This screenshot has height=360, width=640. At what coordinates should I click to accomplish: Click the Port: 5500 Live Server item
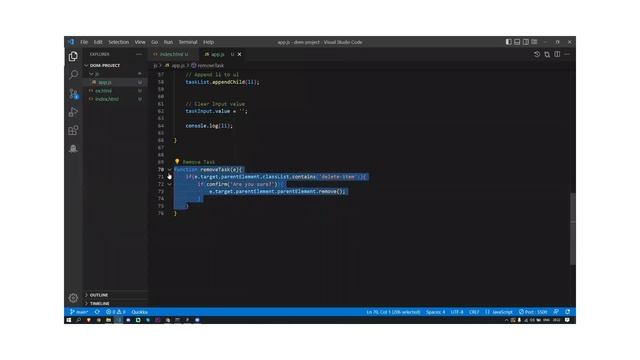pyautogui.click(x=533, y=312)
